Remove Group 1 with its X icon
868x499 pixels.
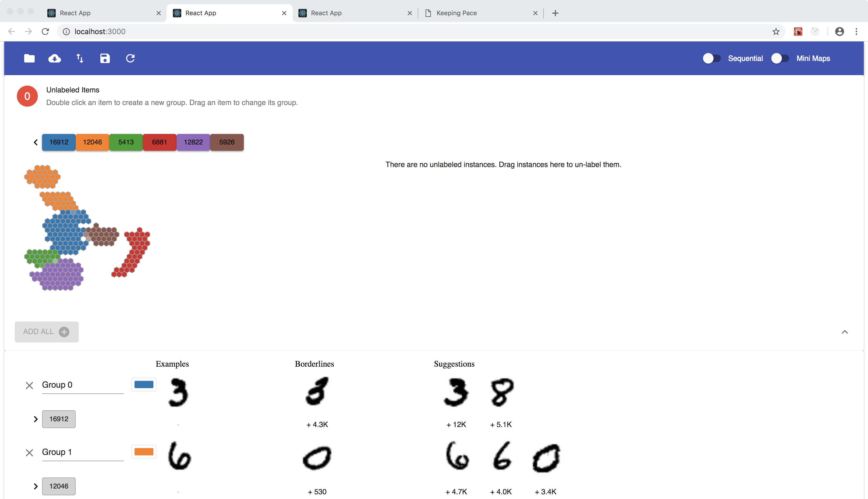pyautogui.click(x=29, y=453)
